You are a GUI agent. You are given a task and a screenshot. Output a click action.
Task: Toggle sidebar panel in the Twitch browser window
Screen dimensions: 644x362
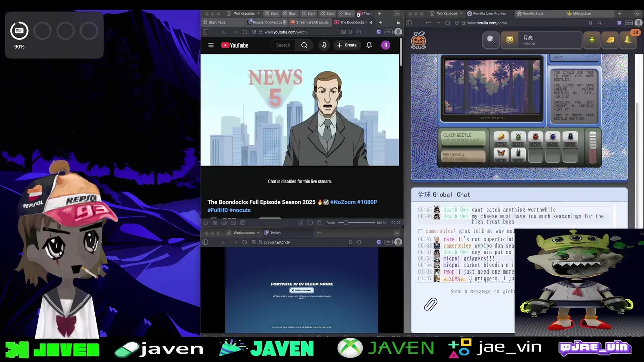pyautogui.click(x=205, y=242)
